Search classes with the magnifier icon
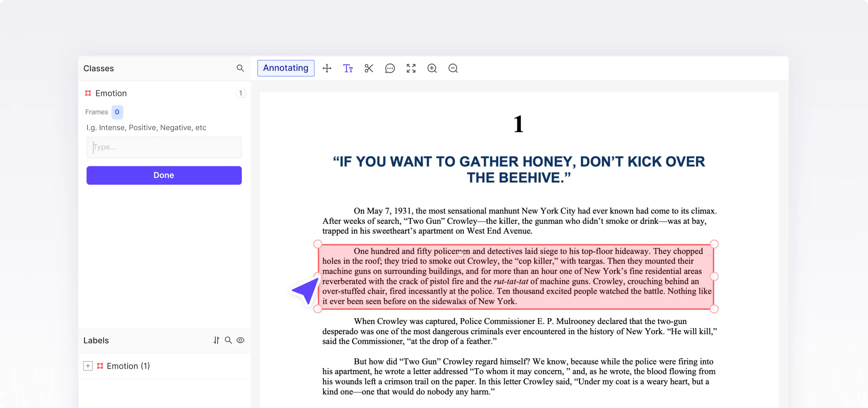 [240, 68]
